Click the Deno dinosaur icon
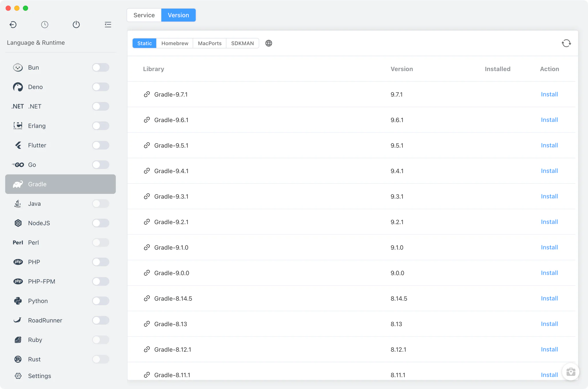 pos(18,87)
